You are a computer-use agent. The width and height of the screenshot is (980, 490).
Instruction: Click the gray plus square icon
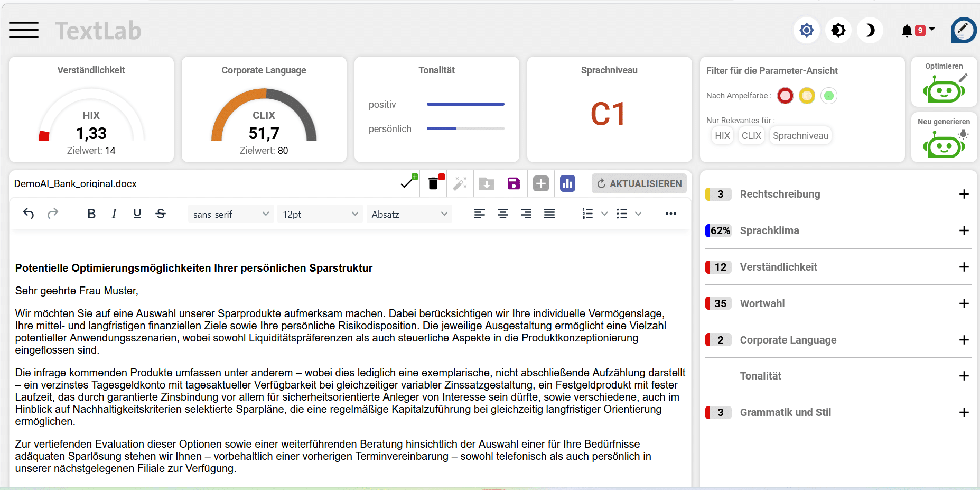(x=540, y=183)
